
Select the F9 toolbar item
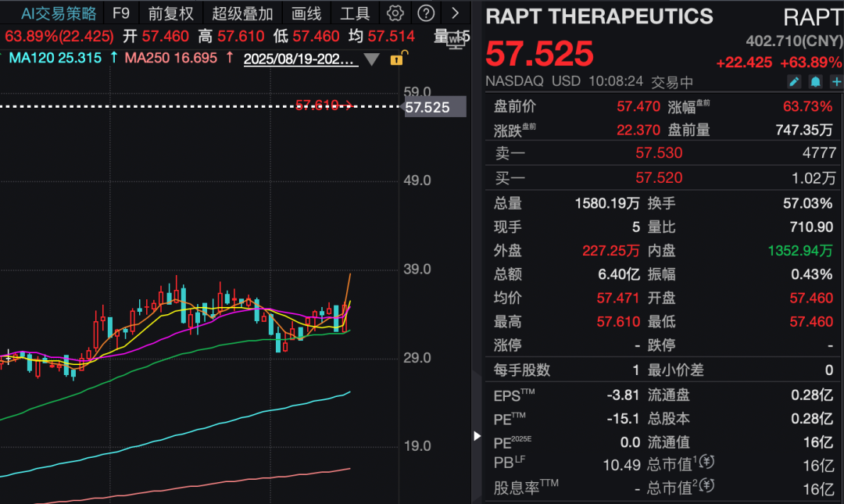tap(121, 13)
